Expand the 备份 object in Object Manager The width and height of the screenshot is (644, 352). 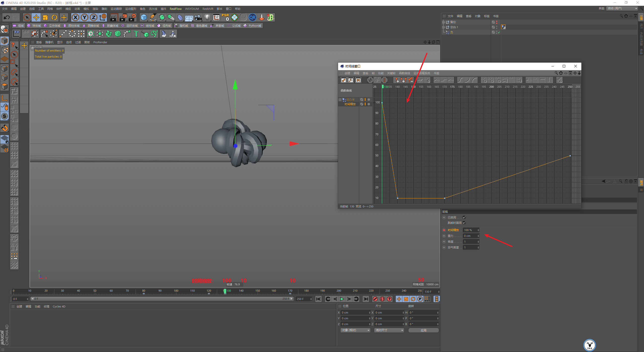(444, 22)
